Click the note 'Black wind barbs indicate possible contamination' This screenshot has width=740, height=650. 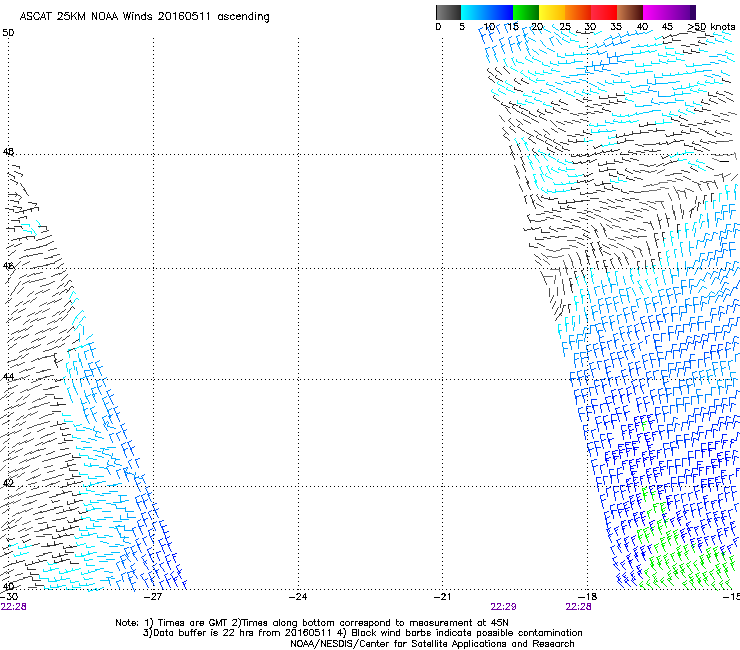[467, 633]
